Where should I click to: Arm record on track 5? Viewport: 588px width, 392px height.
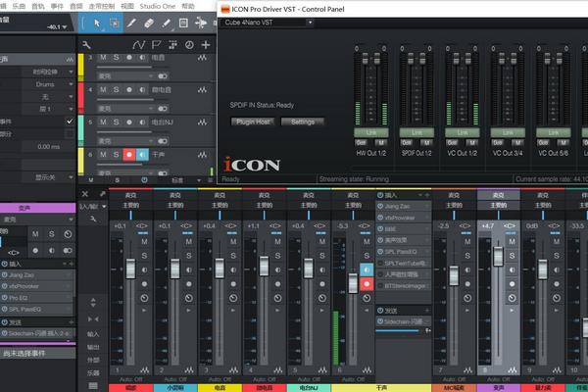[x=129, y=122]
